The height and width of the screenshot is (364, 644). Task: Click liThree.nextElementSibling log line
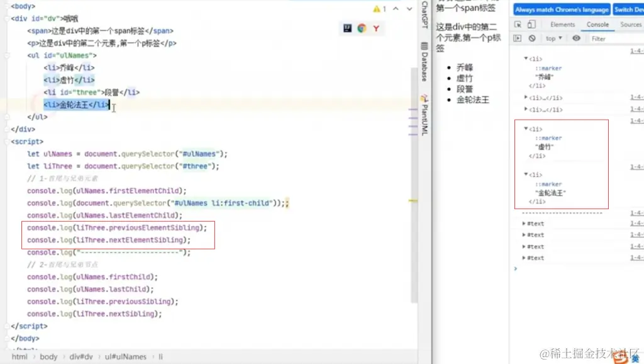109,240
